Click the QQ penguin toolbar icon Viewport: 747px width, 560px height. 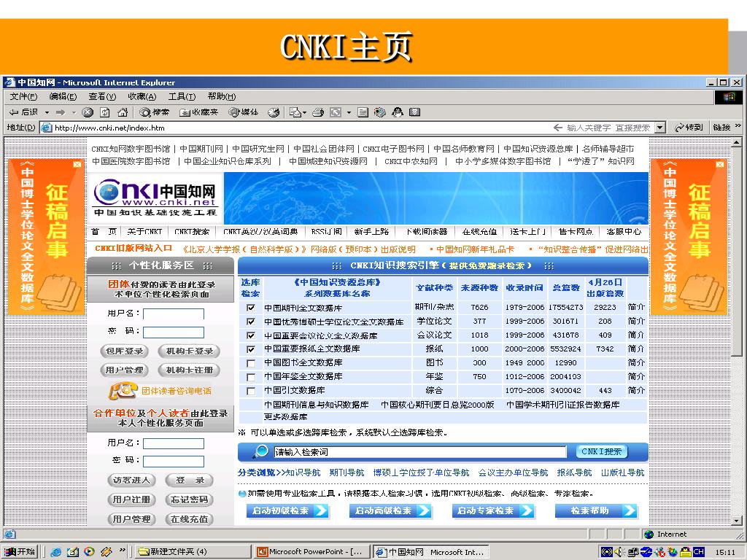(398, 112)
